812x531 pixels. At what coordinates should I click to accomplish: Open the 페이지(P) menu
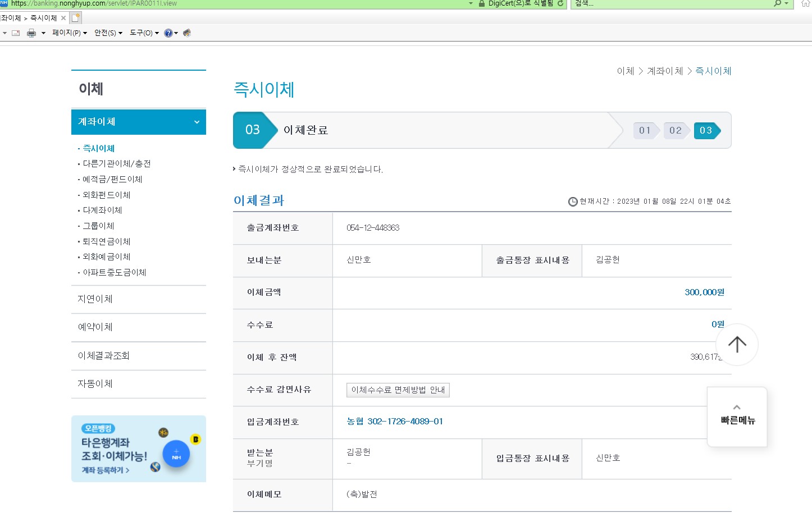70,33
